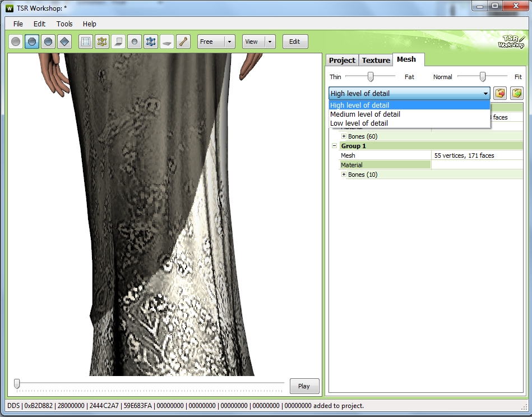Collapse the Group 1 section
The width and height of the screenshot is (532, 417).
[335, 146]
